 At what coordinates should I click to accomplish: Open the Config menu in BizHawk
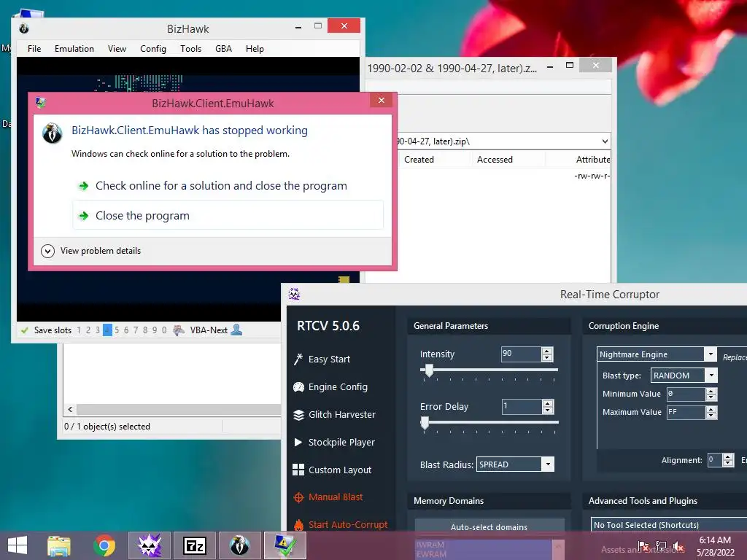[153, 49]
